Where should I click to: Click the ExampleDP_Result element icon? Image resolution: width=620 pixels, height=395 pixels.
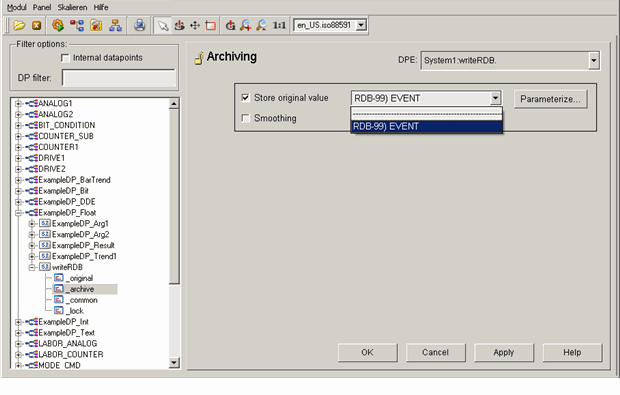45,245
